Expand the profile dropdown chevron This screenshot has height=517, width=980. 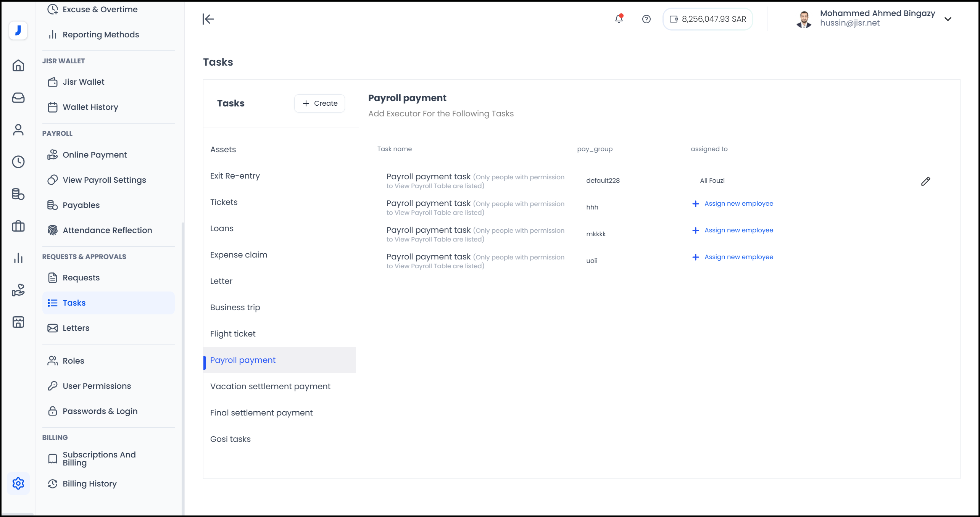point(948,19)
